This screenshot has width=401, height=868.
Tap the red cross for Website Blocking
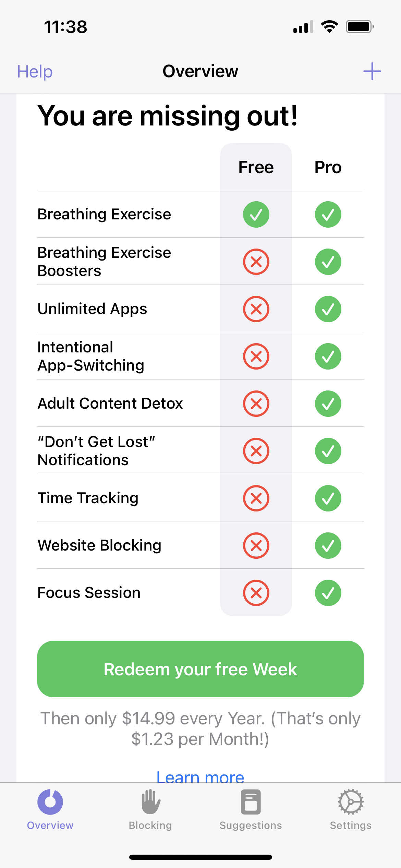click(x=256, y=545)
